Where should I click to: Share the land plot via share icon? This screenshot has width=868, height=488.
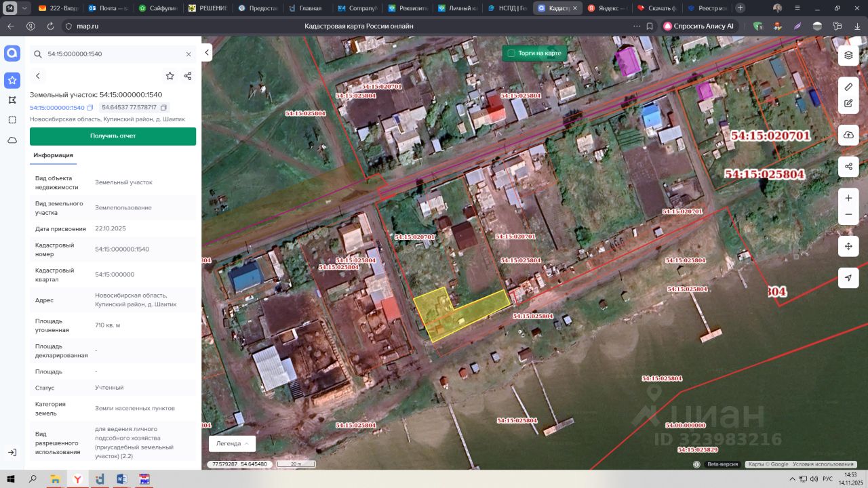tap(188, 76)
